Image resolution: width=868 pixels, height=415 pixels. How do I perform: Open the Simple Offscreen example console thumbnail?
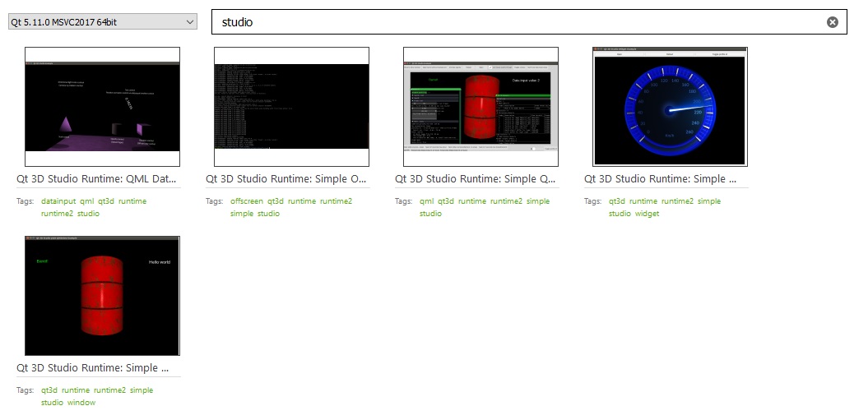tap(291, 107)
